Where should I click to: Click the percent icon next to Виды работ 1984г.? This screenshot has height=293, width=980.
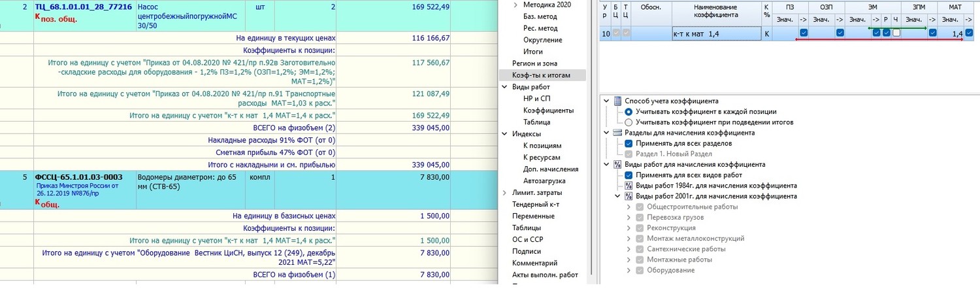pyautogui.click(x=629, y=186)
